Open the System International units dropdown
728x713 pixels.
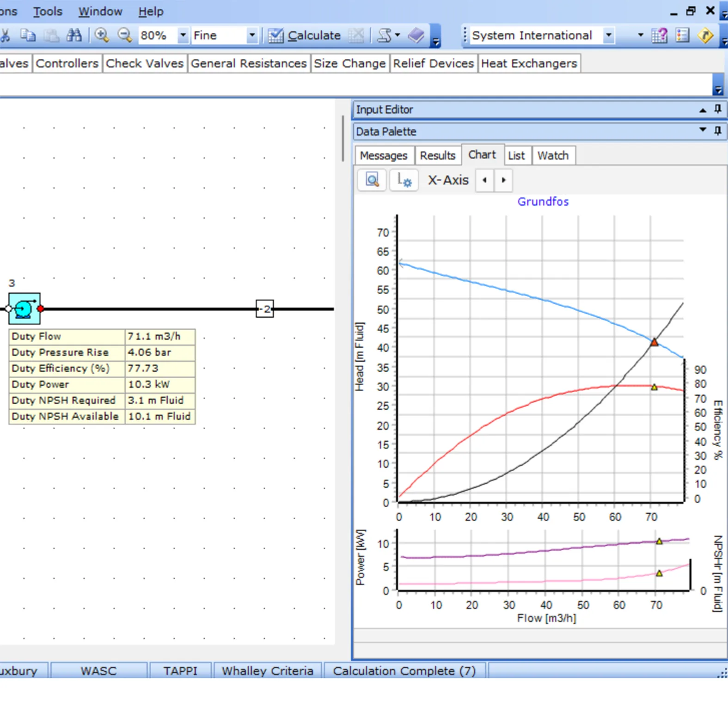(609, 35)
